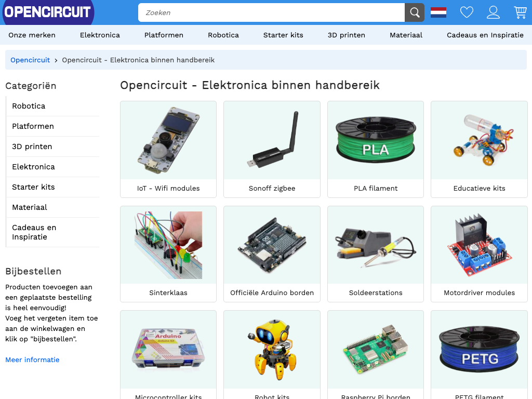The image size is (532, 399).
Task: Open the Platformen top menu
Action: 164,35
